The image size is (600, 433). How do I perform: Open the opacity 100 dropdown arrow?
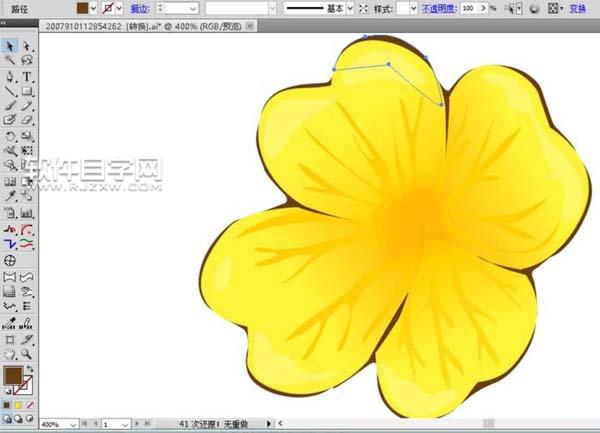coord(483,8)
